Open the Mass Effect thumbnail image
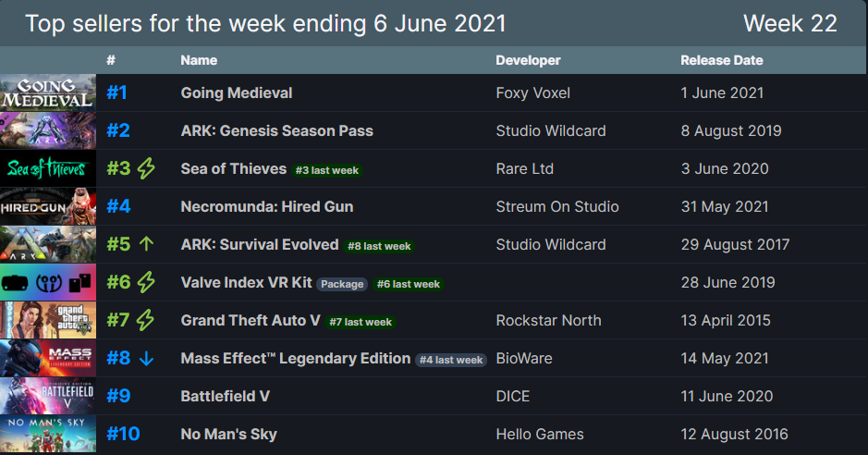 click(48, 358)
